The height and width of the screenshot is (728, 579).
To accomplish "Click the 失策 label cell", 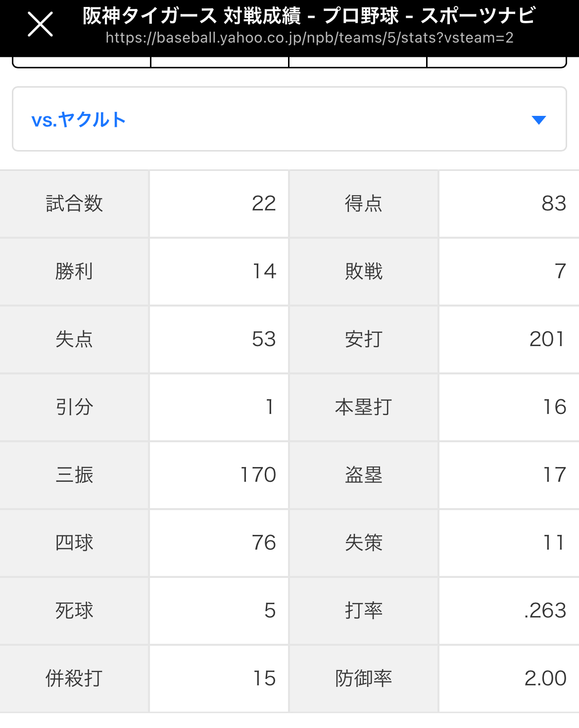I will [364, 543].
